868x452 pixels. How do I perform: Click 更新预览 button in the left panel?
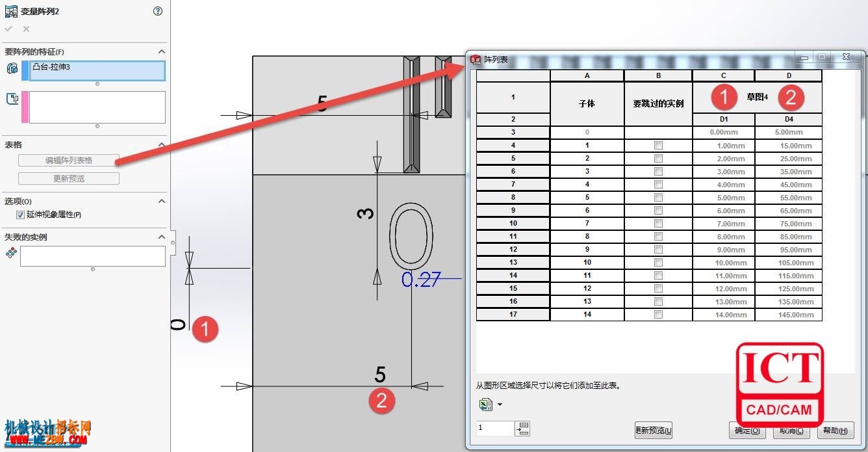tap(69, 178)
